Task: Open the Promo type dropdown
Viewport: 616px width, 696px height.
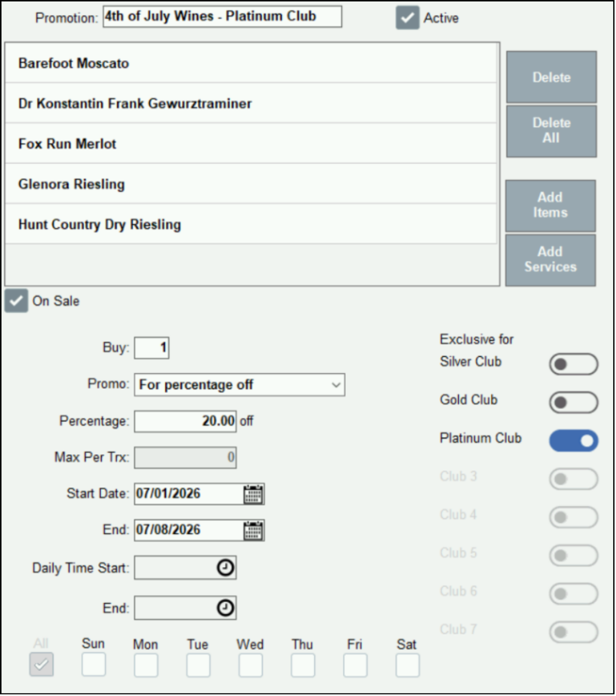Action: point(240,386)
